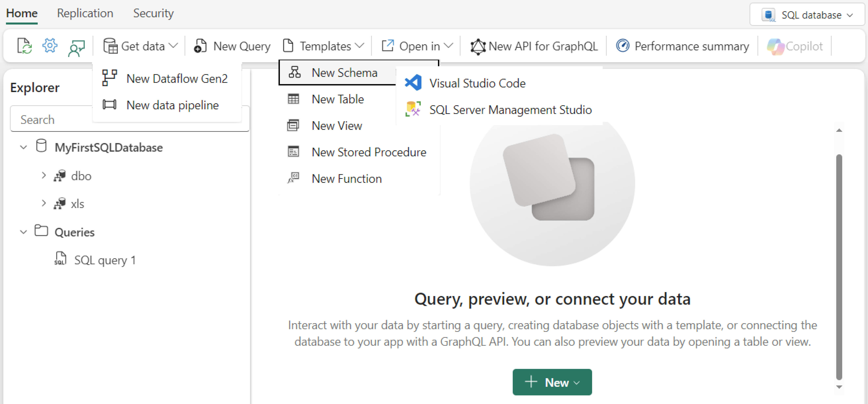Click New API for GraphQL label
Image resolution: width=868 pixels, height=404 pixels.
(x=543, y=46)
